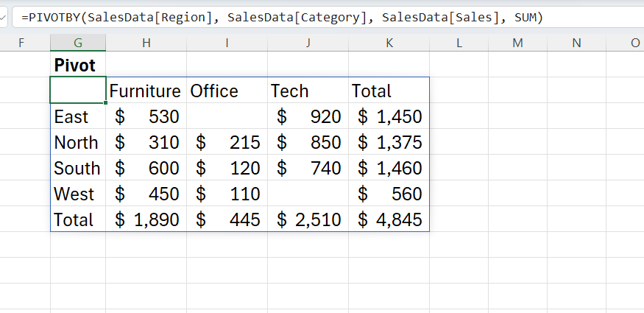The image size is (644, 313).
Task: Select column J header
Action: 308,43
